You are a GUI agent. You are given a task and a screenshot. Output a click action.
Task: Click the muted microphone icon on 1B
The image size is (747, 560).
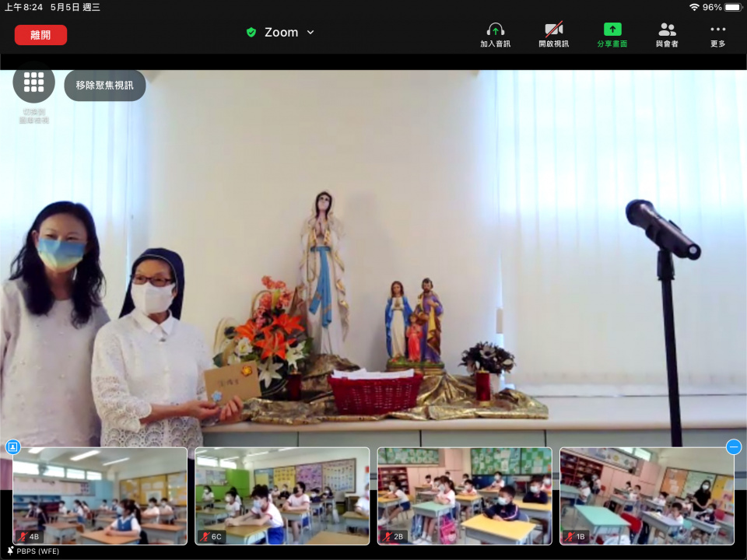[x=569, y=537]
